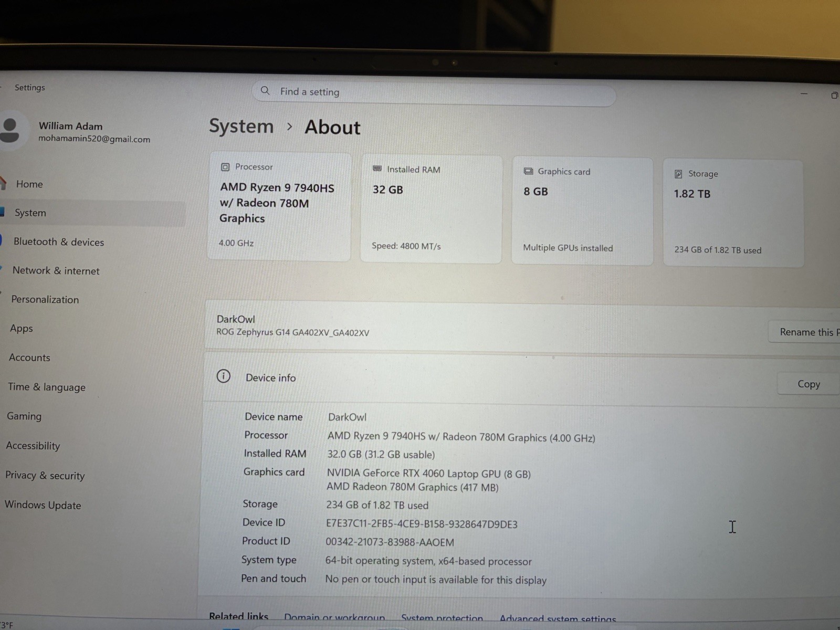Select the Installed RAM 32 GB card
840x630 pixels.
tap(431, 208)
